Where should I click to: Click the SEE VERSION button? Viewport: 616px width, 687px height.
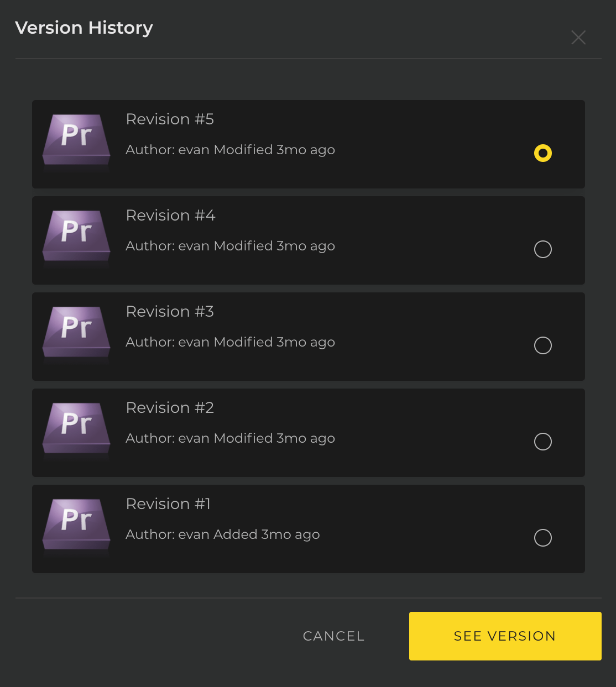pos(505,636)
